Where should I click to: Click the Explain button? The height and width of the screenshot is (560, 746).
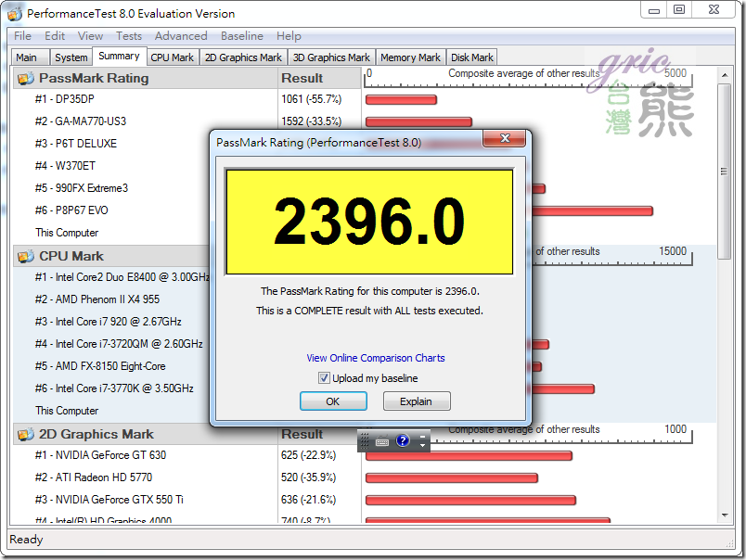tap(417, 401)
